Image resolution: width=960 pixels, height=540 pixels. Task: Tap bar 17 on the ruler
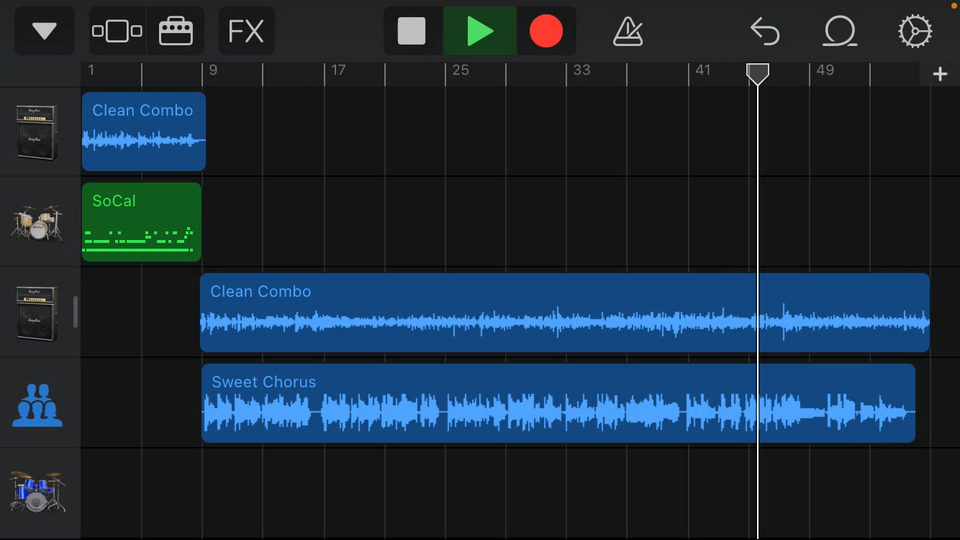(339, 70)
